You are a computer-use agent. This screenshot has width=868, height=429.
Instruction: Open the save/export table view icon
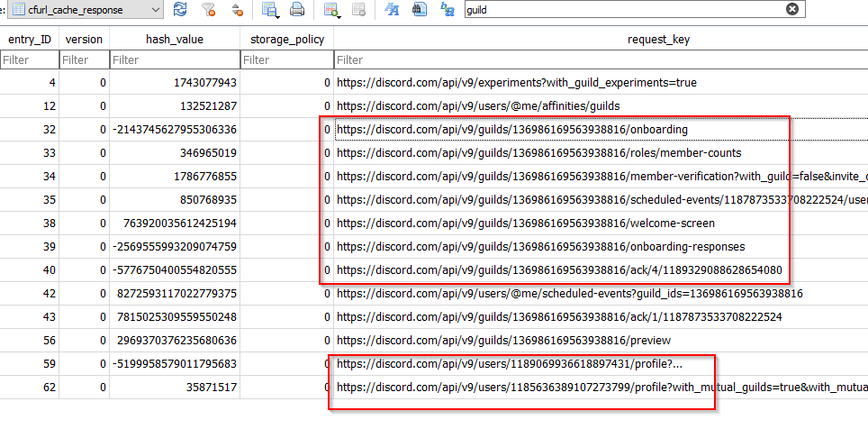[x=270, y=9]
